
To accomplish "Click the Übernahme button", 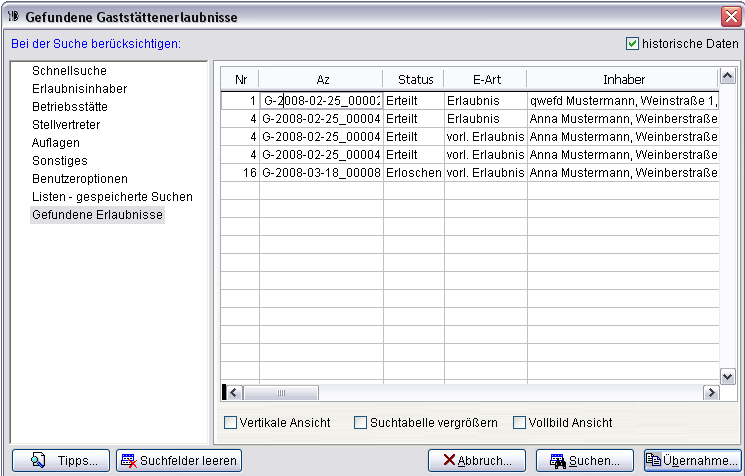I will [692, 461].
